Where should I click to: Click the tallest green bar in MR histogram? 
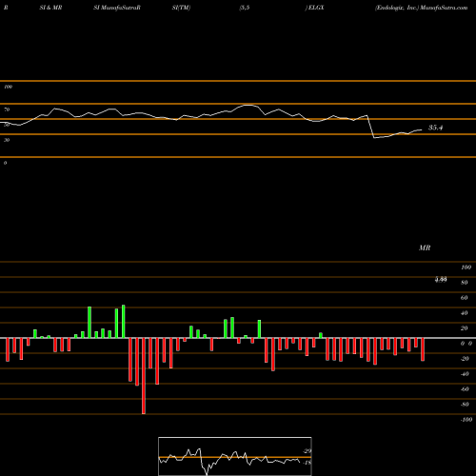tap(124, 322)
